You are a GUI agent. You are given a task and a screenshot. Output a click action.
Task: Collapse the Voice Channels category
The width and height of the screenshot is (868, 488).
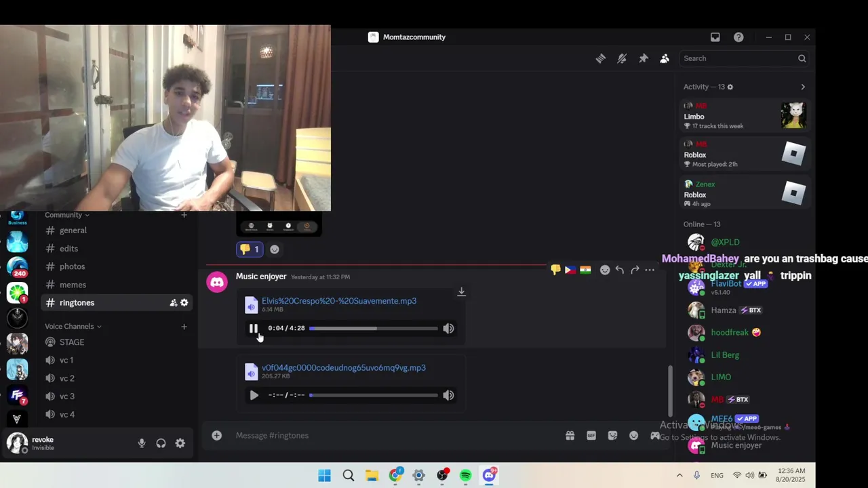tap(73, 327)
